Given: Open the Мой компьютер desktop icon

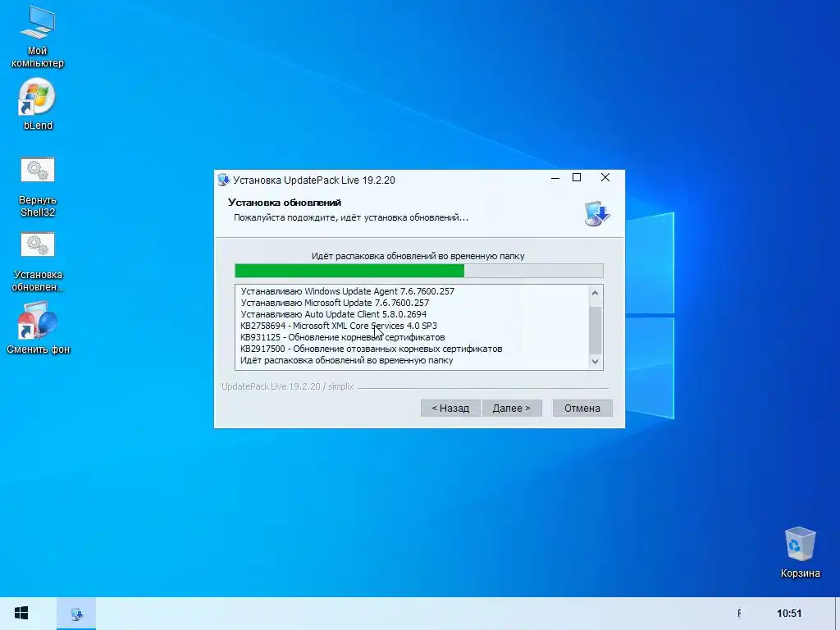Looking at the screenshot, I should [x=38, y=36].
